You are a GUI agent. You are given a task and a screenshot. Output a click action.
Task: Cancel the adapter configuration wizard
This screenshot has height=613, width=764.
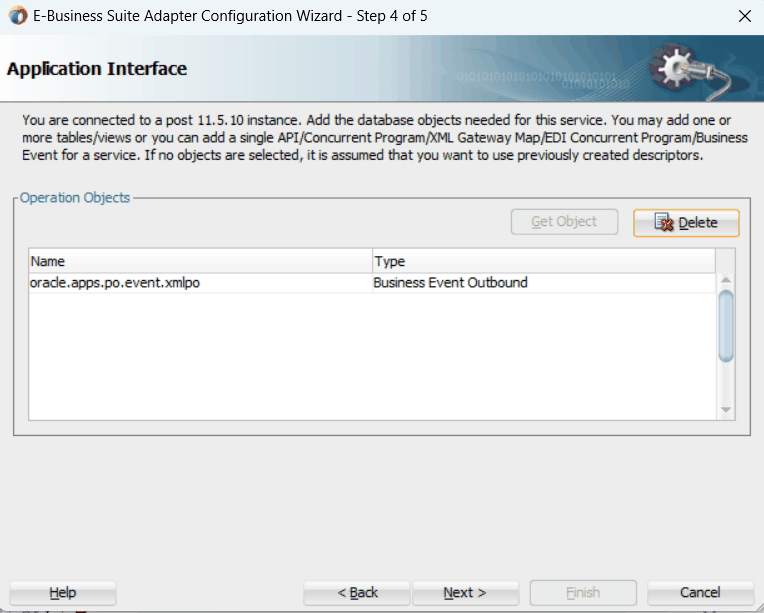pyautogui.click(x=700, y=593)
